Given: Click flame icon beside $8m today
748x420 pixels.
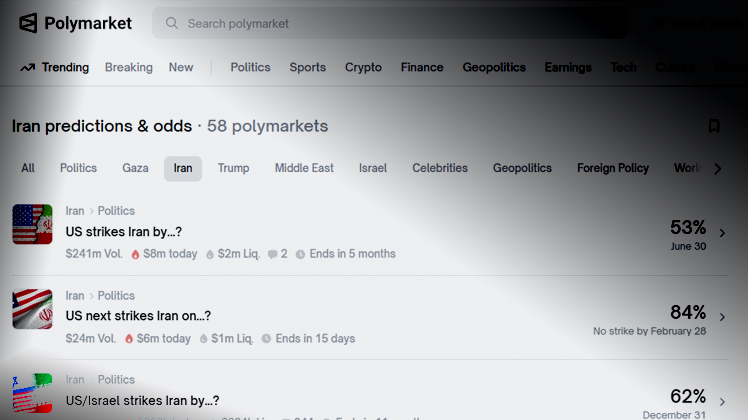Looking at the screenshot, I should click(x=135, y=254).
